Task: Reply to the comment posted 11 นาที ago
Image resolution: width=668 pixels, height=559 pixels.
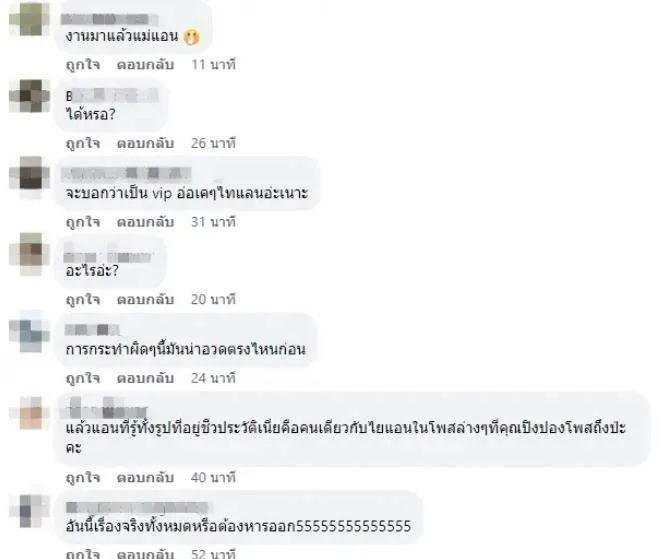Action: tap(145, 65)
